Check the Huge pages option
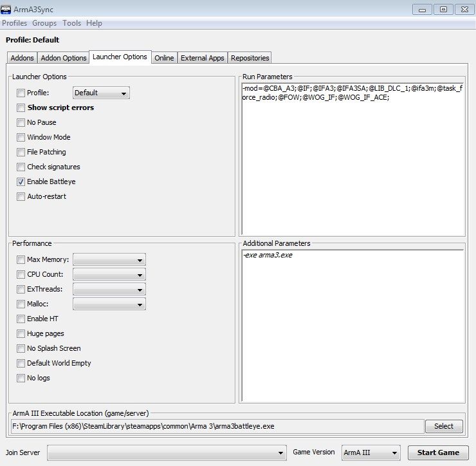Screen dimensions: 476x466 [x=21, y=334]
